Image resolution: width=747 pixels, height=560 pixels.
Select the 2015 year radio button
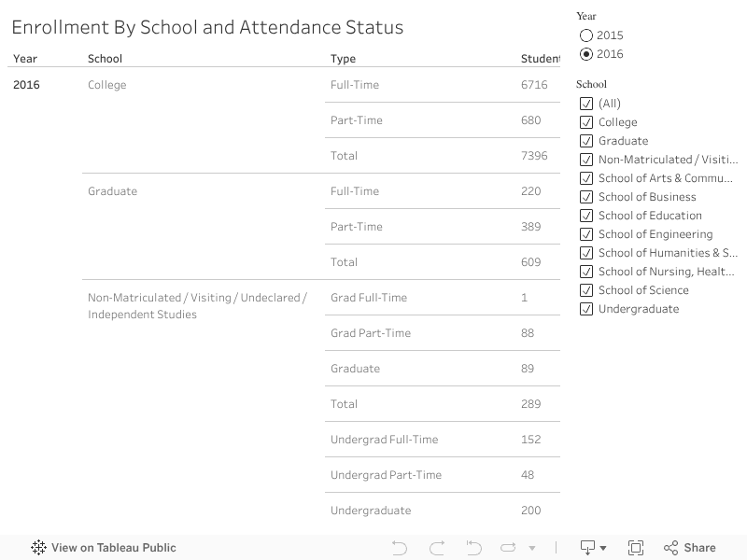pyautogui.click(x=586, y=35)
